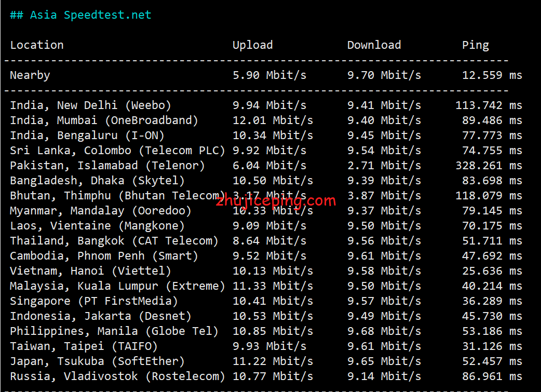Select 'Thailand, Bangkok (CAT Telecom)' location

pos(114,241)
